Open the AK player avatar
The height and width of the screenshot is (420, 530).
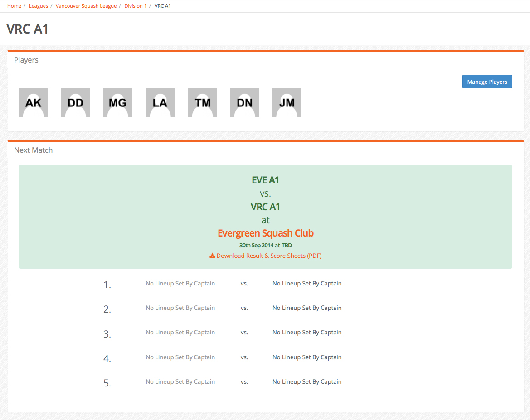33,103
